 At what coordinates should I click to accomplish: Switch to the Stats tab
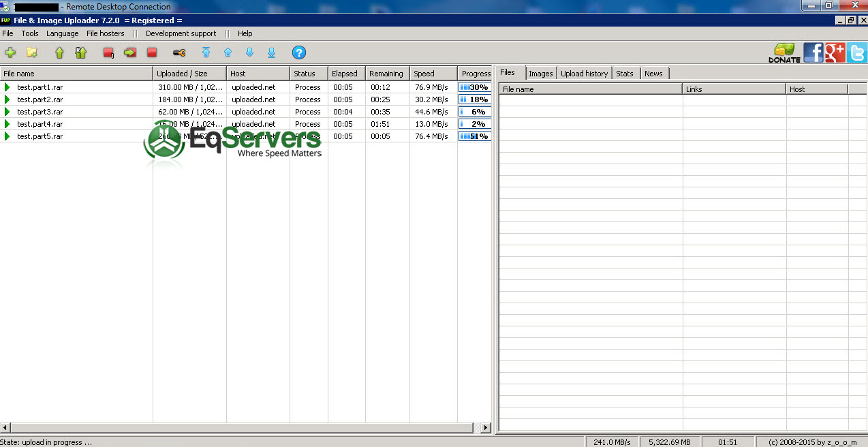(x=625, y=74)
